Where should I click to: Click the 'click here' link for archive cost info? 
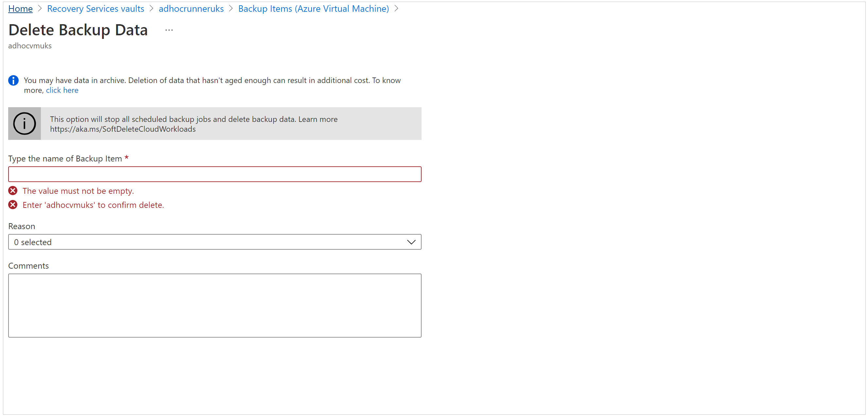(x=62, y=90)
